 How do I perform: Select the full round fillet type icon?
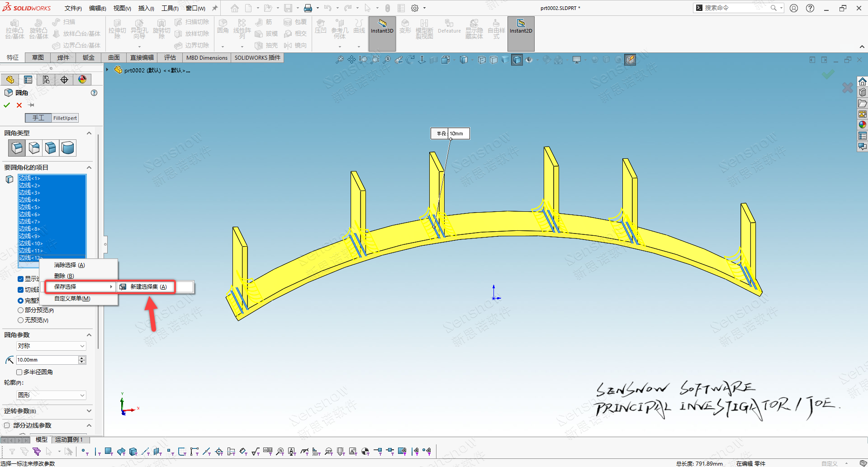(x=68, y=148)
